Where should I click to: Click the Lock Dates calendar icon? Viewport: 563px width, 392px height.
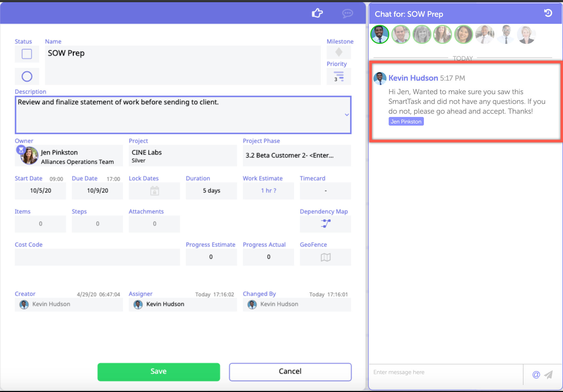coord(154,191)
